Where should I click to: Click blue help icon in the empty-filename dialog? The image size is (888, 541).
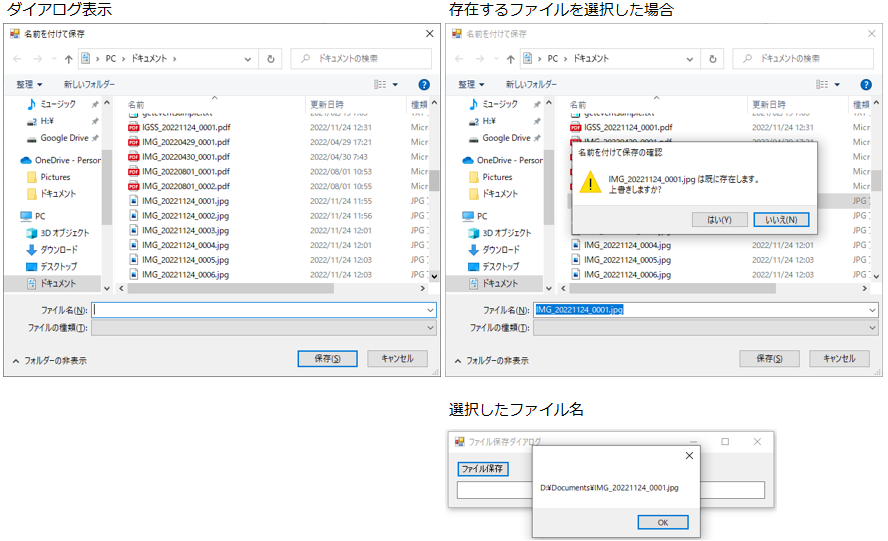click(x=424, y=85)
